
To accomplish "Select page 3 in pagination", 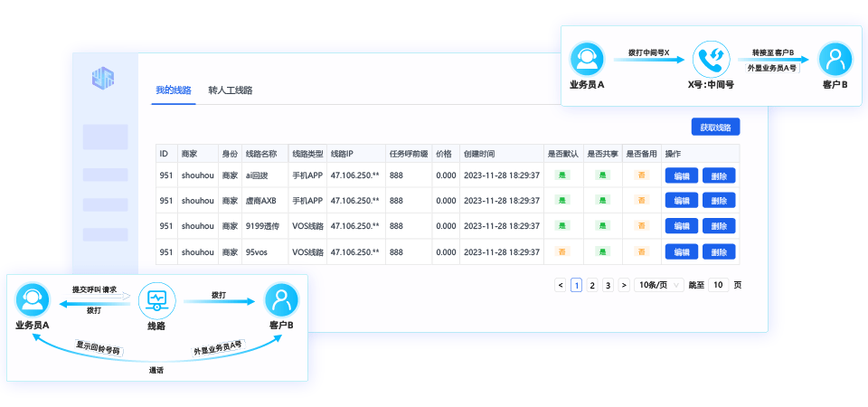I will [608, 285].
